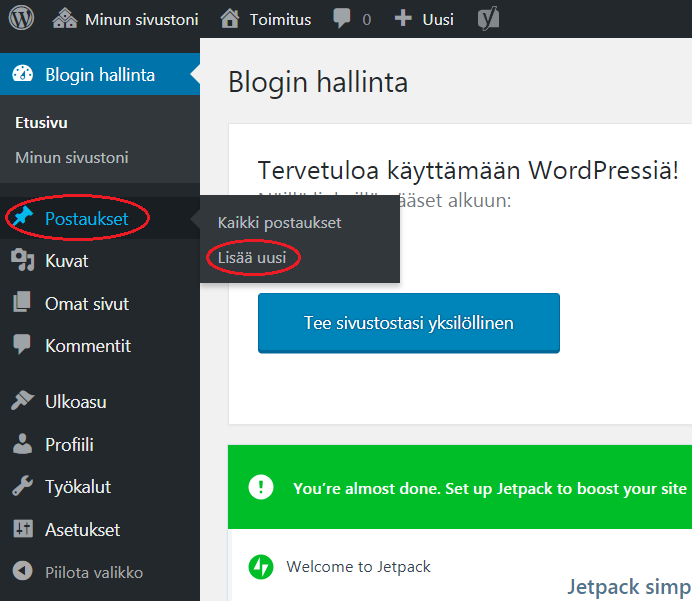This screenshot has height=601, width=692.
Task: Open the Yoast SEO icon in admin bar
Action: [x=489, y=19]
